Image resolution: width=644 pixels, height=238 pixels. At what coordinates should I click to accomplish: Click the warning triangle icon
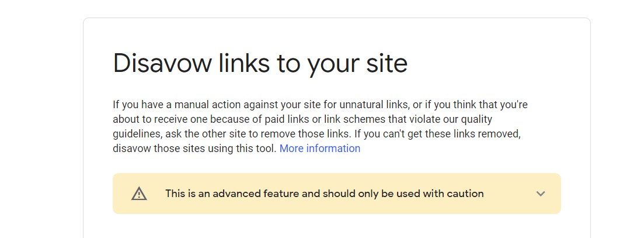(139, 194)
